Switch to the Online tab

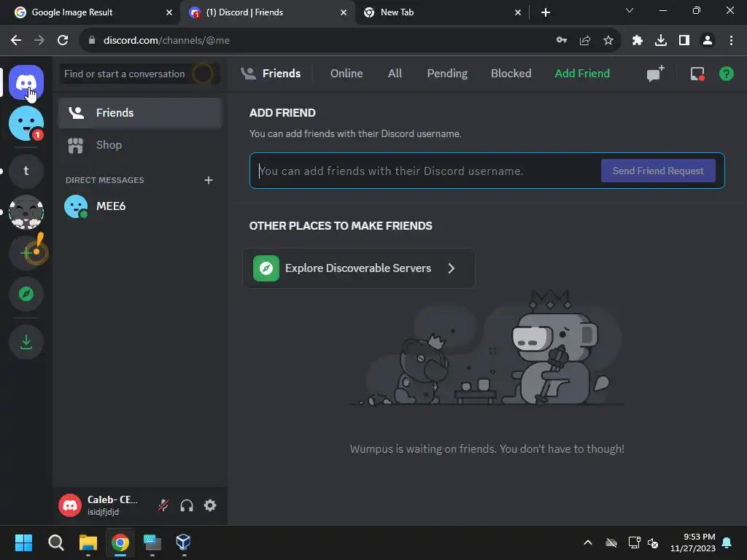point(347,74)
